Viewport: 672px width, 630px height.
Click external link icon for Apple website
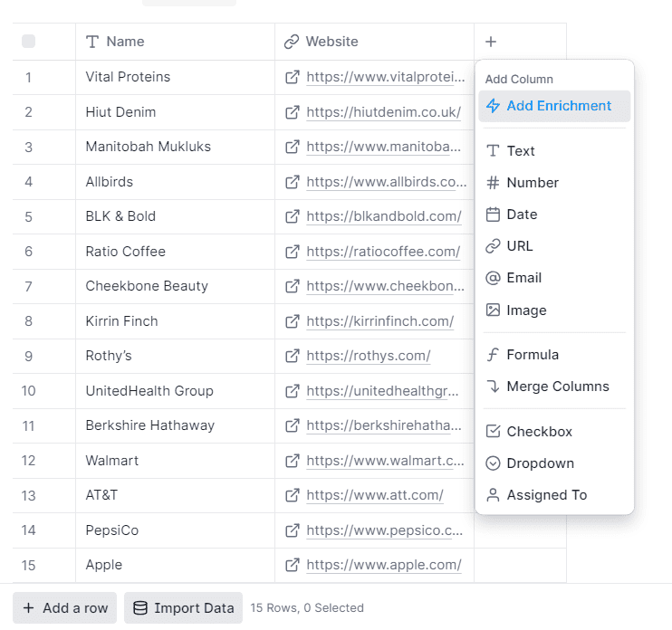293,565
